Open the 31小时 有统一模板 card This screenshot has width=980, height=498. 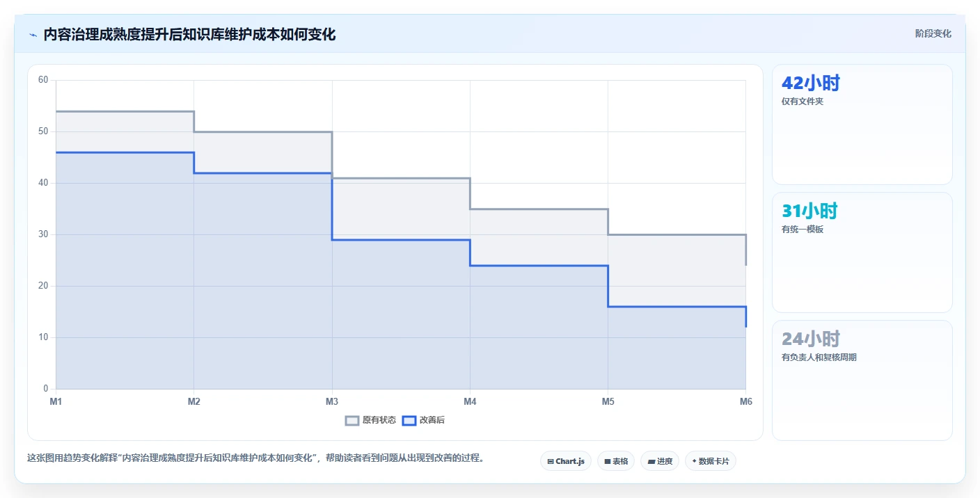(x=862, y=252)
